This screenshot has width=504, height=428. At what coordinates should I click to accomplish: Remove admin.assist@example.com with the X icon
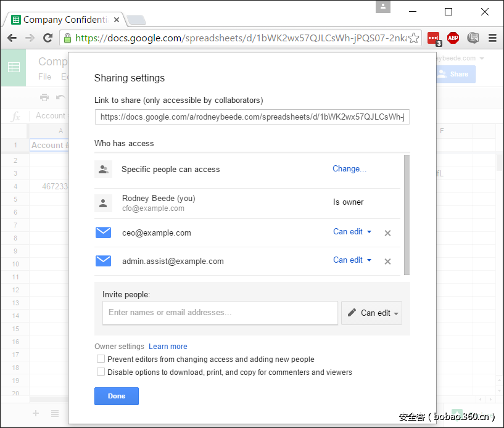pyautogui.click(x=387, y=261)
